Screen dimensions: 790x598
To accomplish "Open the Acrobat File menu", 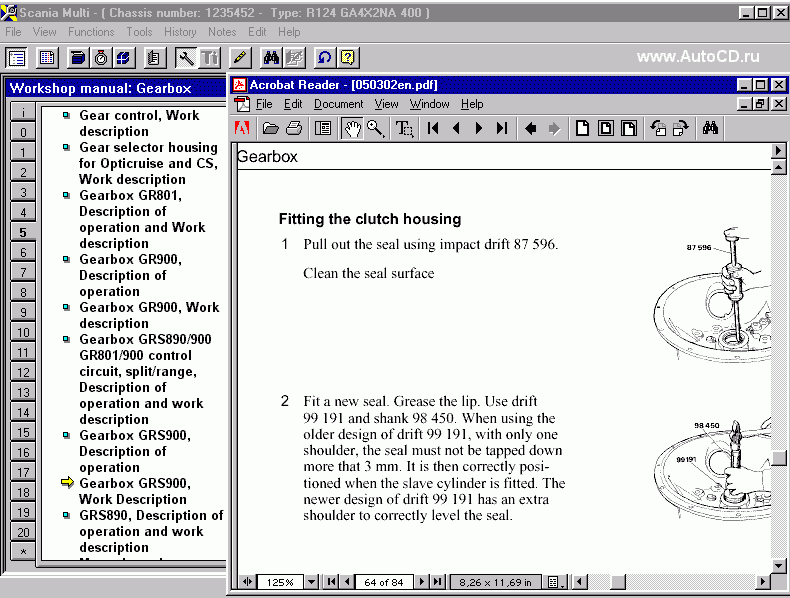I will pyautogui.click(x=264, y=104).
